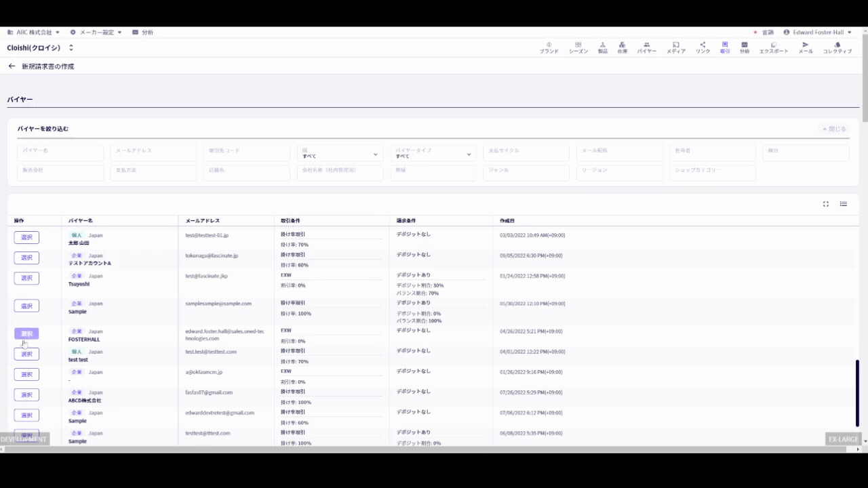Collapse the filter panel with 閉じる

click(x=834, y=129)
